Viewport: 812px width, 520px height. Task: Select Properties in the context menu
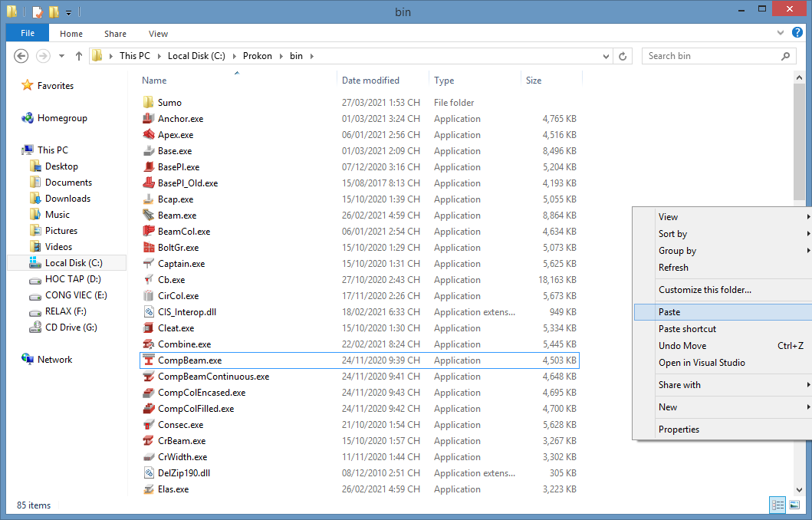point(679,429)
